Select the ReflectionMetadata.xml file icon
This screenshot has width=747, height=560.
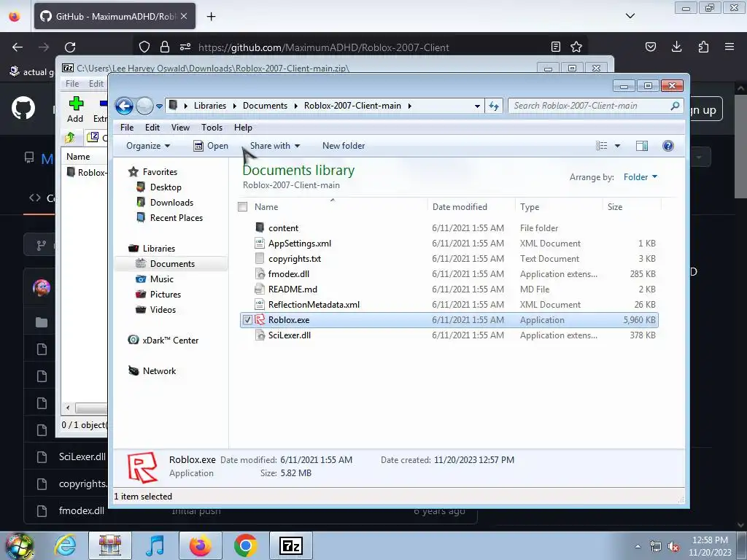(x=260, y=304)
